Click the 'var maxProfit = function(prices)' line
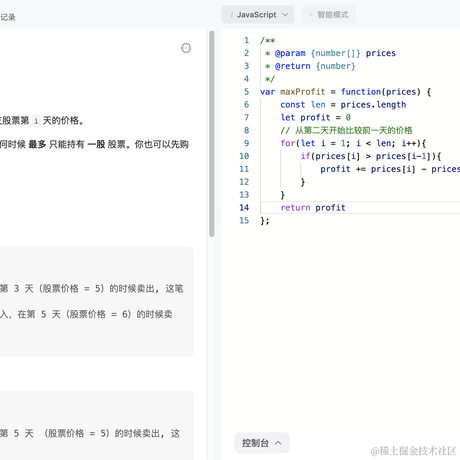 (345, 92)
